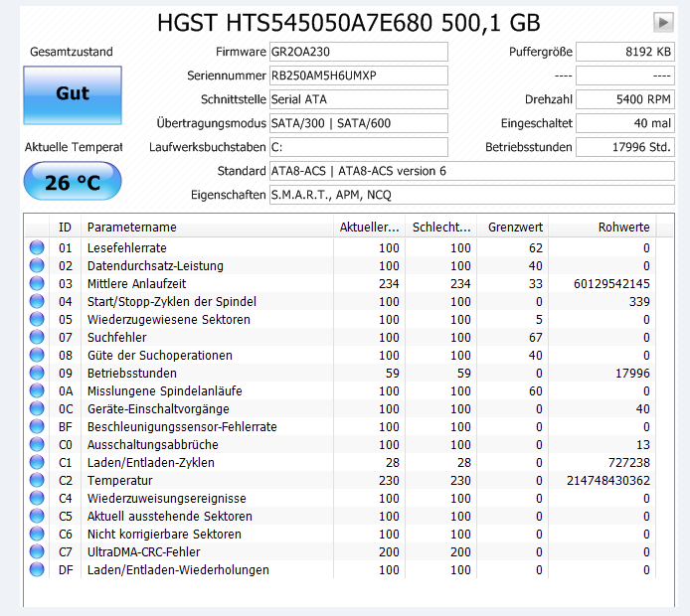The image size is (690, 616).
Task: Click the disk title HGST HTS545050A7E680 500,1 GB
Action: coord(349,23)
